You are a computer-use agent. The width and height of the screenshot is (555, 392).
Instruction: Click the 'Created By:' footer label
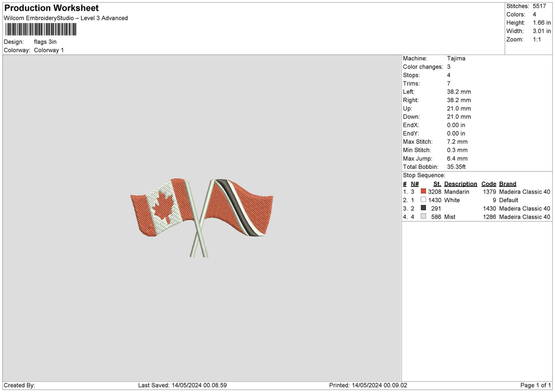(x=19, y=385)
